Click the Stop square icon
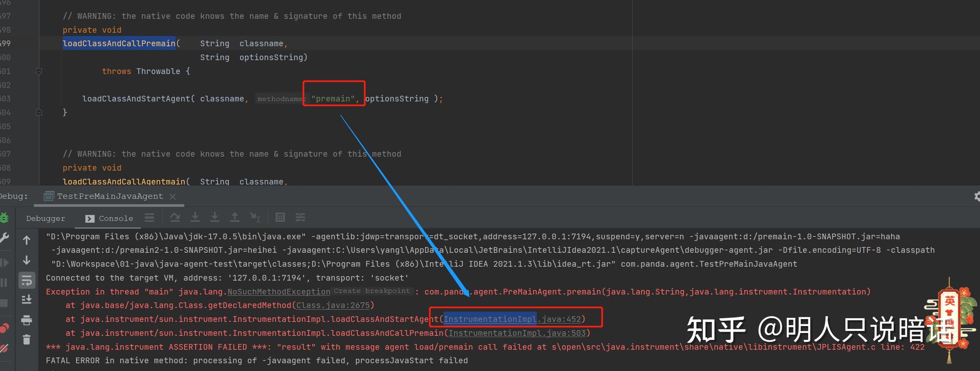 coord(4,303)
